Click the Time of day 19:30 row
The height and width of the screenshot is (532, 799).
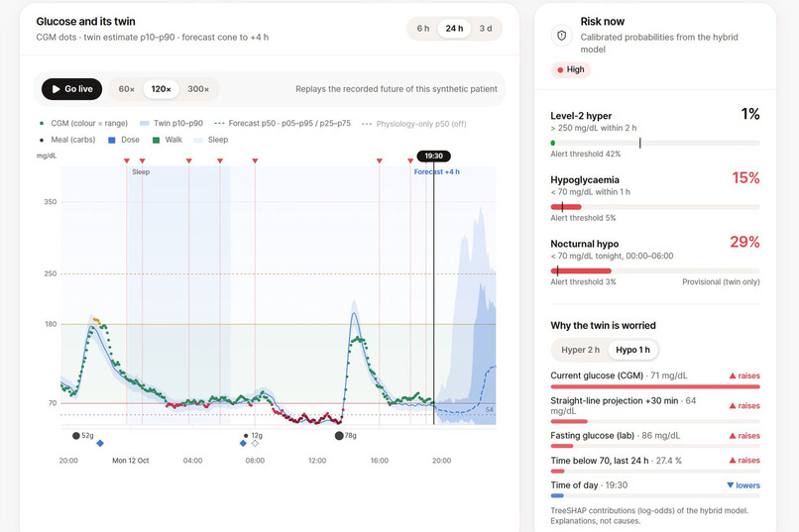pyautogui.click(x=655, y=489)
